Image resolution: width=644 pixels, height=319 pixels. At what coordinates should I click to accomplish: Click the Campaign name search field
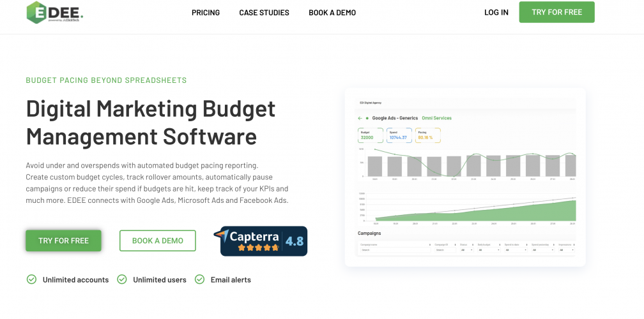[x=395, y=249]
